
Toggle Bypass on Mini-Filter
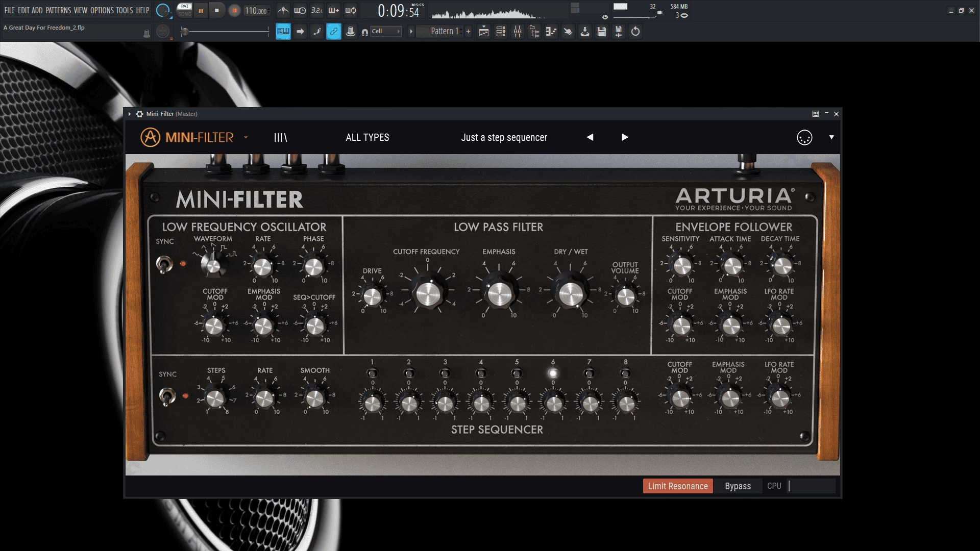pyautogui.click(x=738, y=486)
